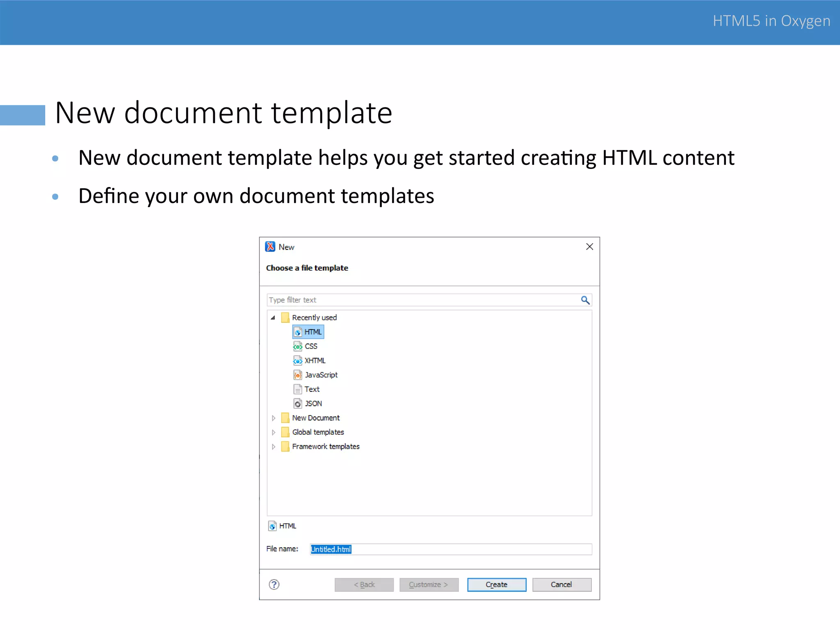Select the Recently used tree row
840x630 pixels.
pyautogui.click(x=309, y=317)
